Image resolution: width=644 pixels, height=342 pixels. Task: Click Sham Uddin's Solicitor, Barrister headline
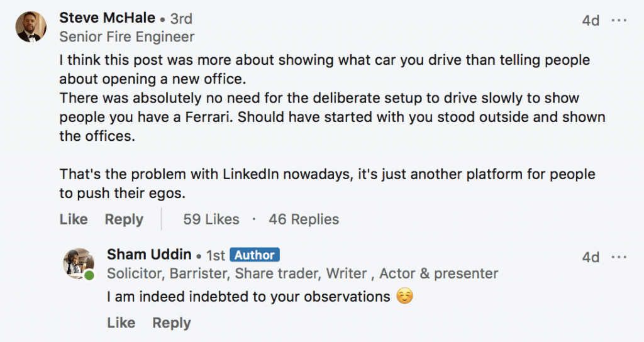[303, 273]
